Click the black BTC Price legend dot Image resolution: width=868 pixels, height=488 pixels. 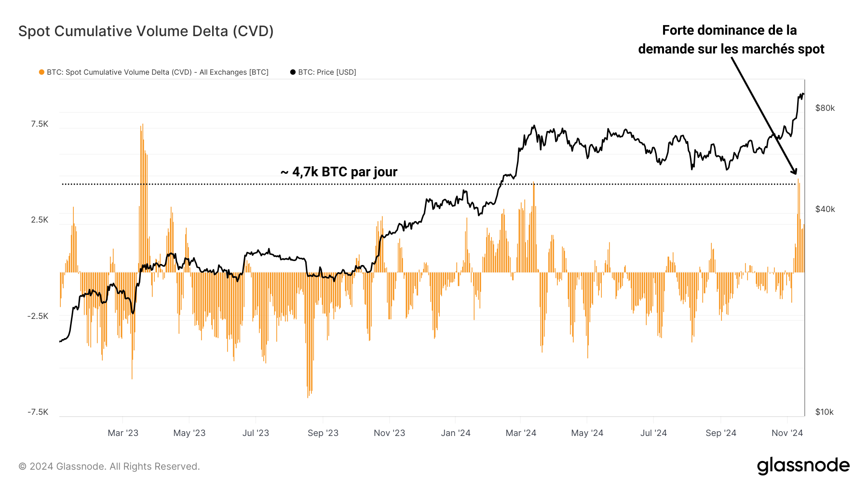pos(293,72)
